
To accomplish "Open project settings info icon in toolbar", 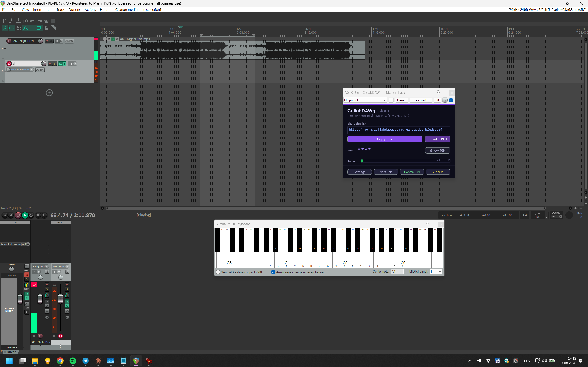I will [25, 21].
